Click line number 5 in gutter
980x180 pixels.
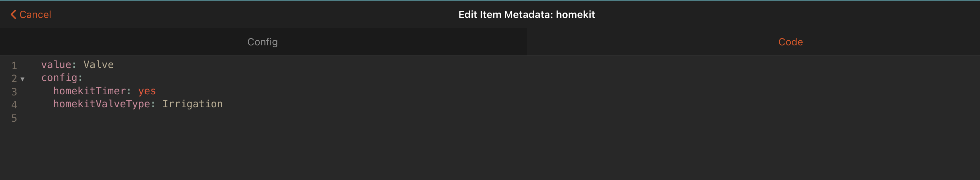(14, 118)
